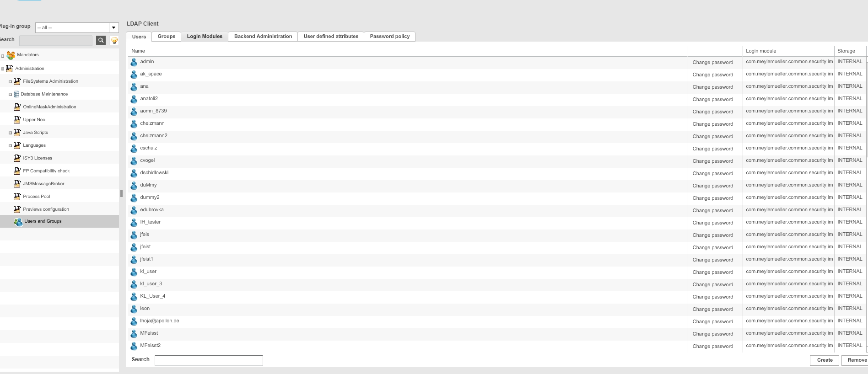Image resolution: width=868 pixels, height=374 pixels.
Task: Open the User defined attributes tab
Action: point(331,36)
